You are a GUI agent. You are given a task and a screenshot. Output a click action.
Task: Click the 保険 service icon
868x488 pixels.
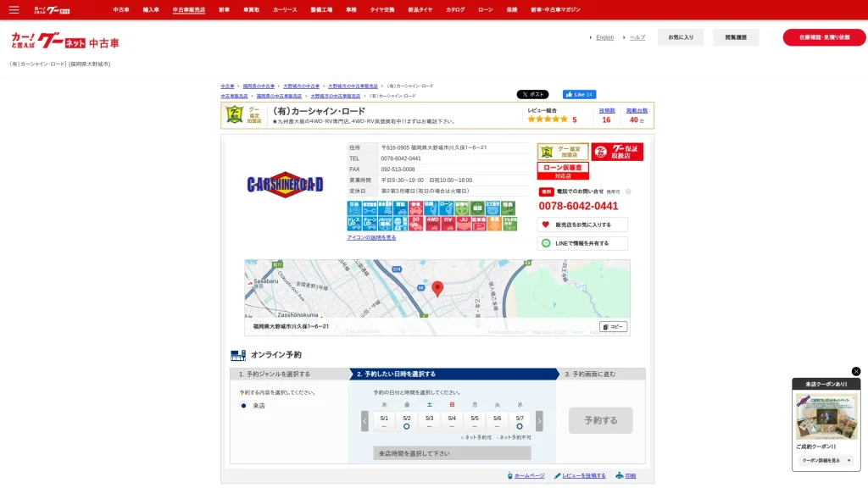431,208
